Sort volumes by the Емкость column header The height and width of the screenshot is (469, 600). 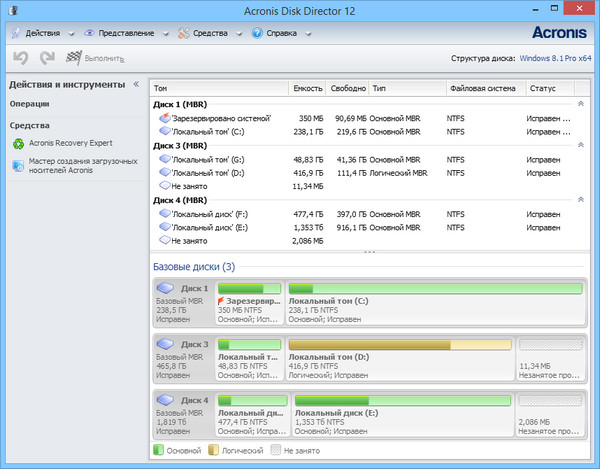pos(308,88)
